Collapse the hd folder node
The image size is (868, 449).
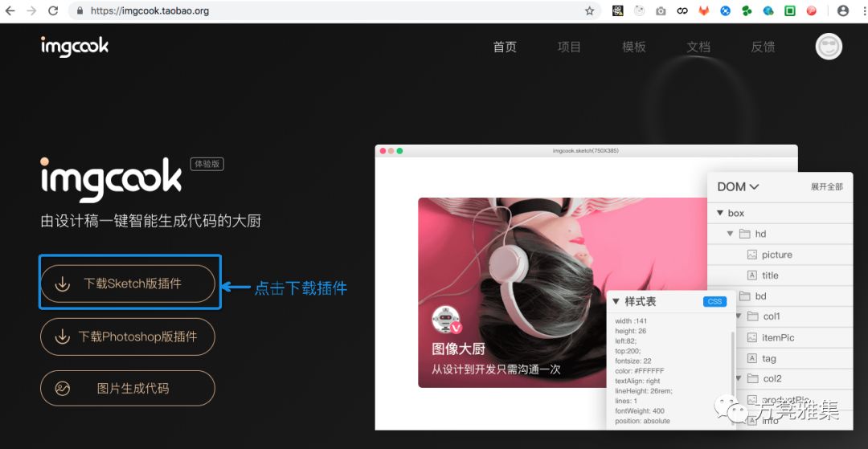point(730,234)
